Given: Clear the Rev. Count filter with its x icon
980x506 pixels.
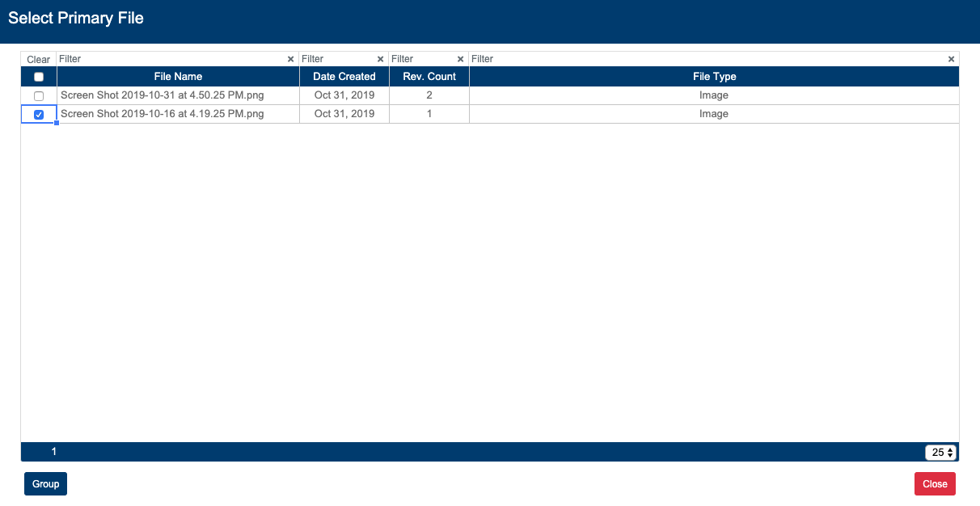Looking at the screenshot, I should point(461,59).
